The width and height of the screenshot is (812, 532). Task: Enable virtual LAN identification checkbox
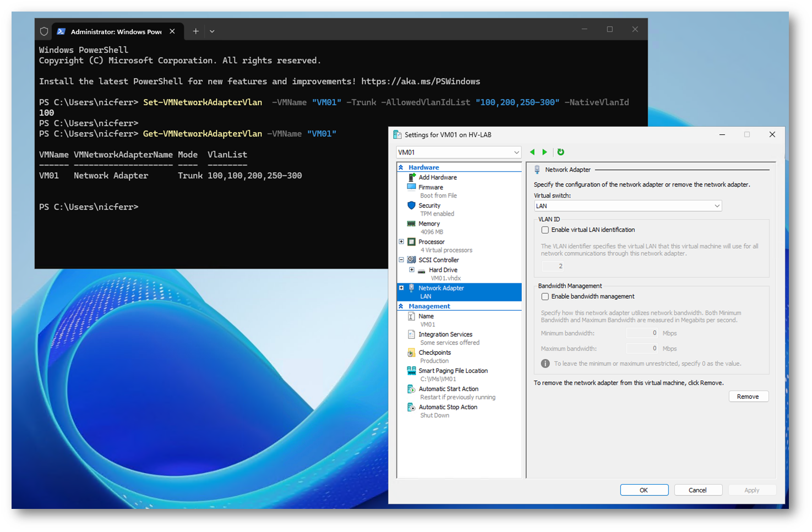545,230
